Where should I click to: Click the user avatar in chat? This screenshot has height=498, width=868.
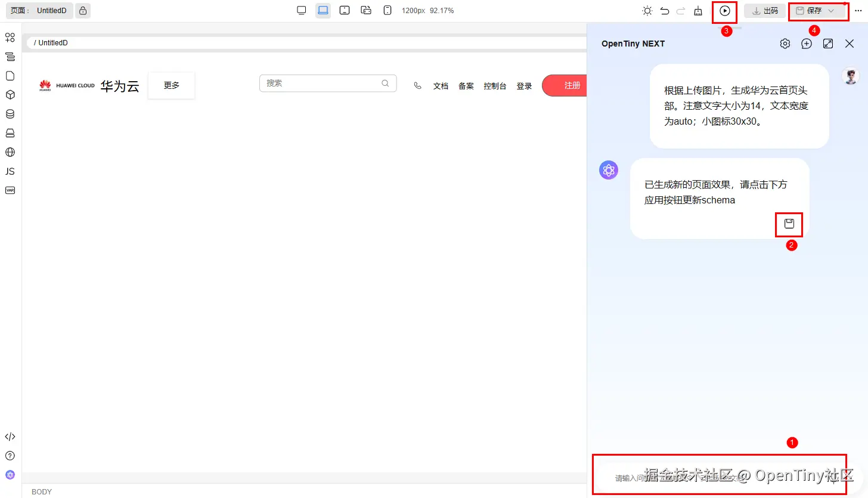tap(851, 76)
